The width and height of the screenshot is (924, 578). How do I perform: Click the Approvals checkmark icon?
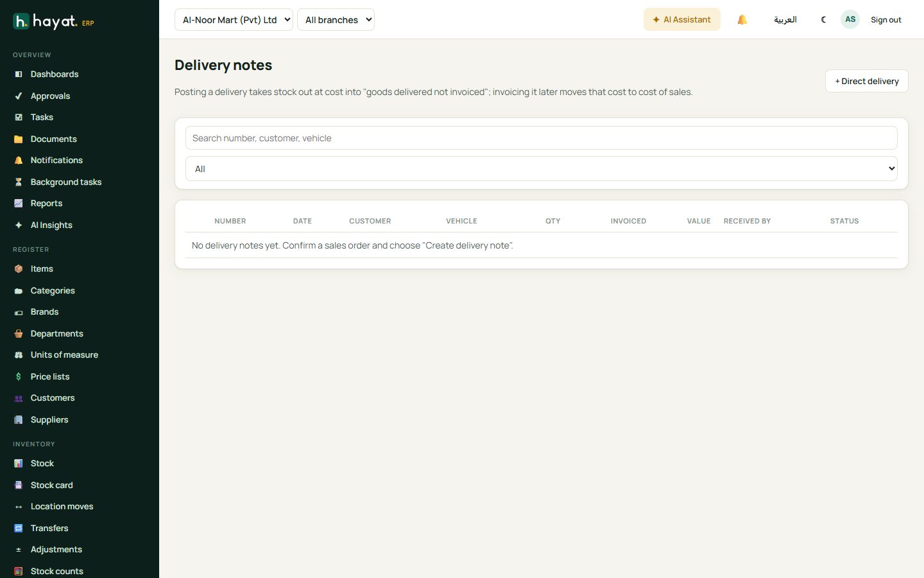tap(19, 96)
